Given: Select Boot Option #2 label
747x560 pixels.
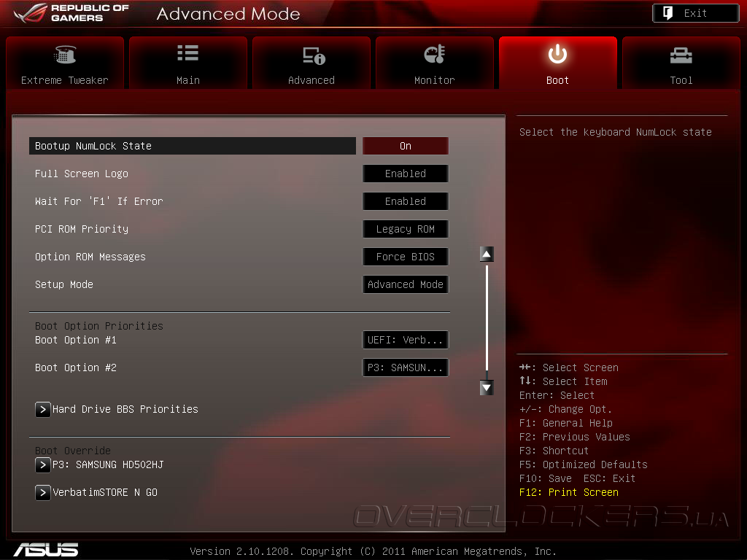Looking at the screenshot, I should point(76,367).
